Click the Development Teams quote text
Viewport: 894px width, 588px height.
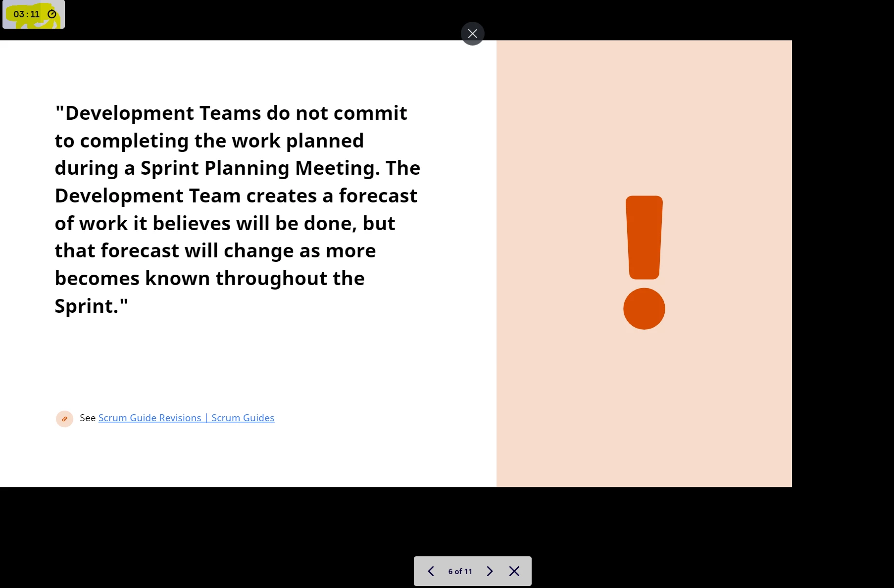(238, 209)
